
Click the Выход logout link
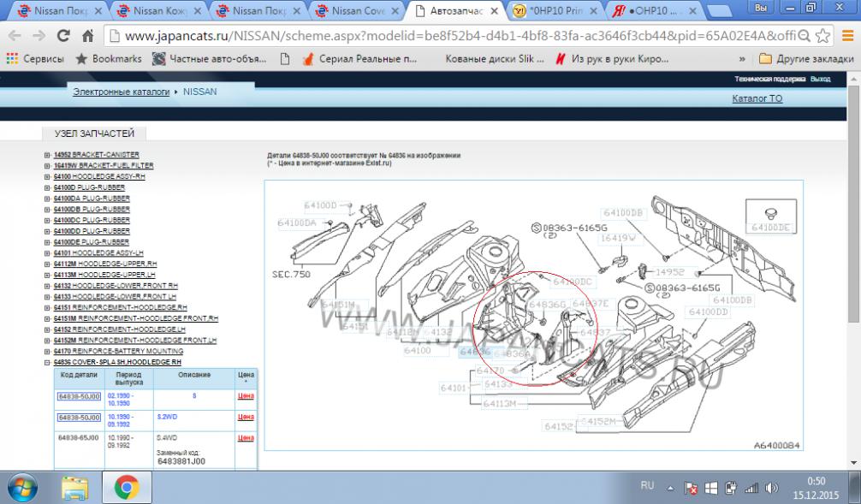click(821, 79)
